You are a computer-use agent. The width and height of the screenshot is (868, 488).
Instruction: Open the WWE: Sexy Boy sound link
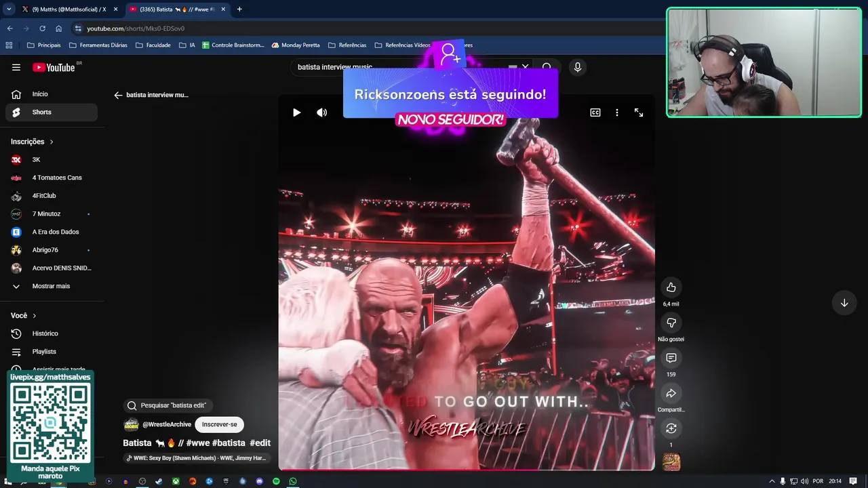(x=197, y=458)
